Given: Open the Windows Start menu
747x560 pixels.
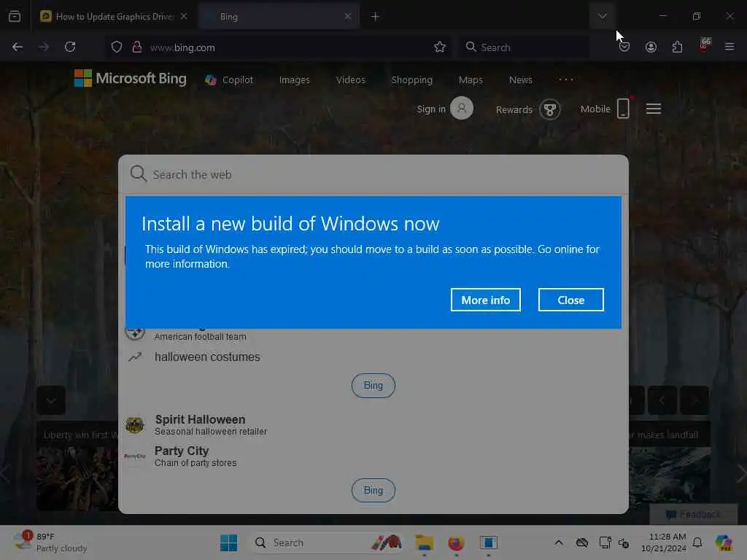Looking at the screenshot, I should (228, 542).
